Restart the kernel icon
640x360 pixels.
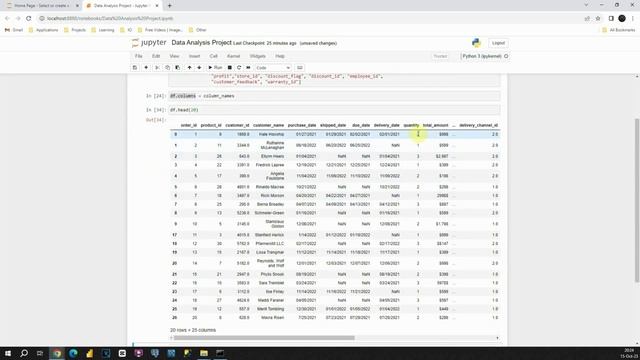239,68
